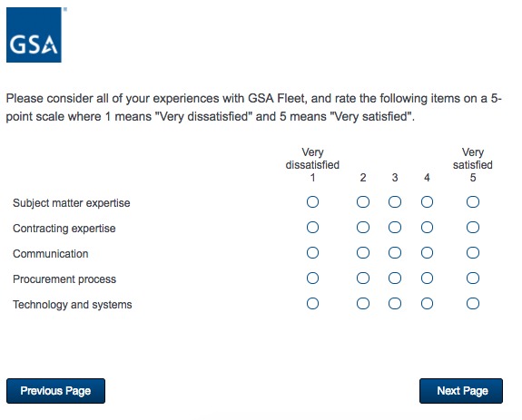Continue to the Next Page
522x420 pixels.
pyautogui.click(x=461, y=391)
